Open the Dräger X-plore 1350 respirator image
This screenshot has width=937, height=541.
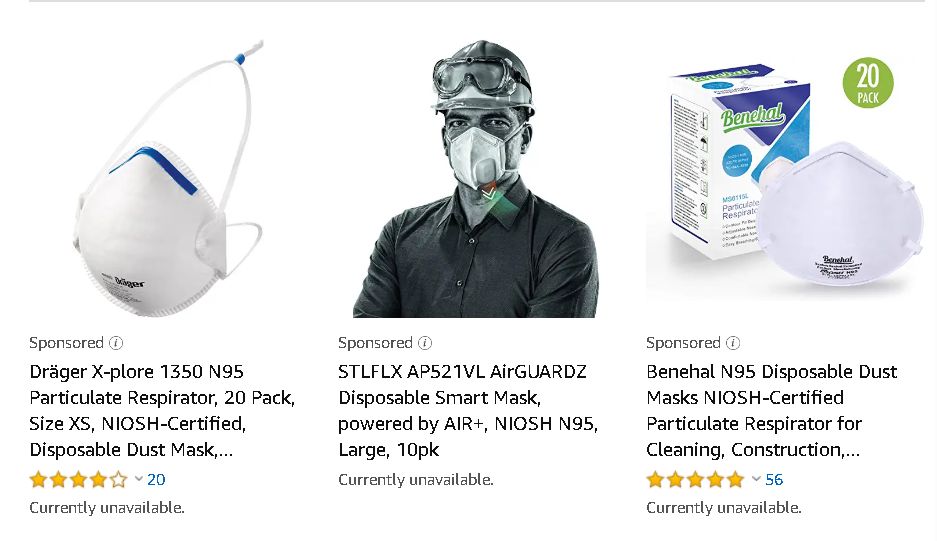tap(169, 178)
